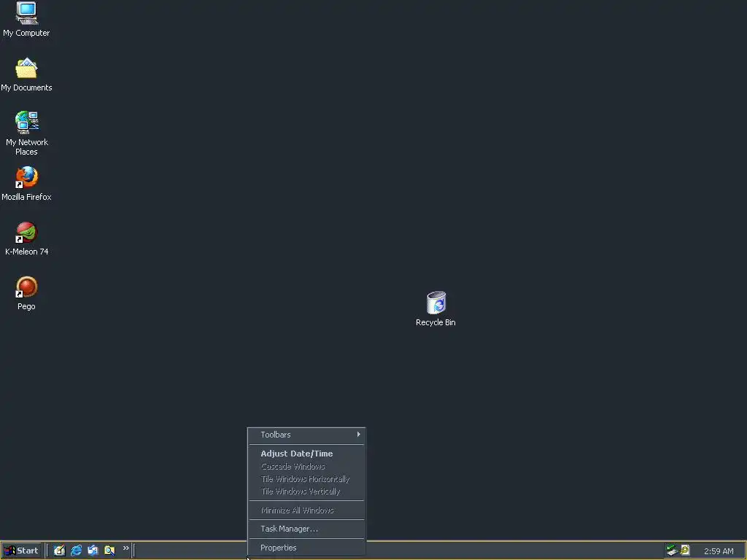
Task: Click Minimize All Windows entry
Action: (307, 510)
